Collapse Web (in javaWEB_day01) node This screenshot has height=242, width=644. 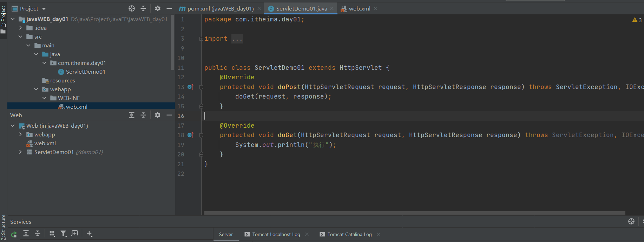click(13, 126)
